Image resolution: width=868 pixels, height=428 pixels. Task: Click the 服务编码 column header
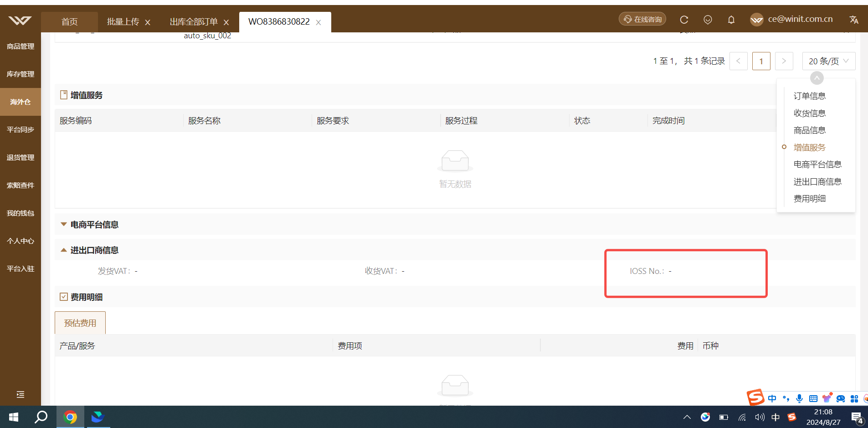[76, 121]
